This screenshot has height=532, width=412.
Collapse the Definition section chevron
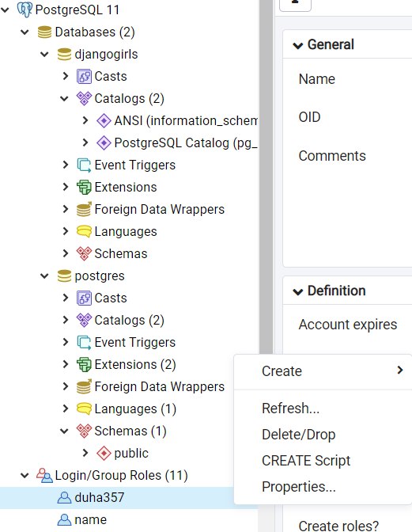298,291
